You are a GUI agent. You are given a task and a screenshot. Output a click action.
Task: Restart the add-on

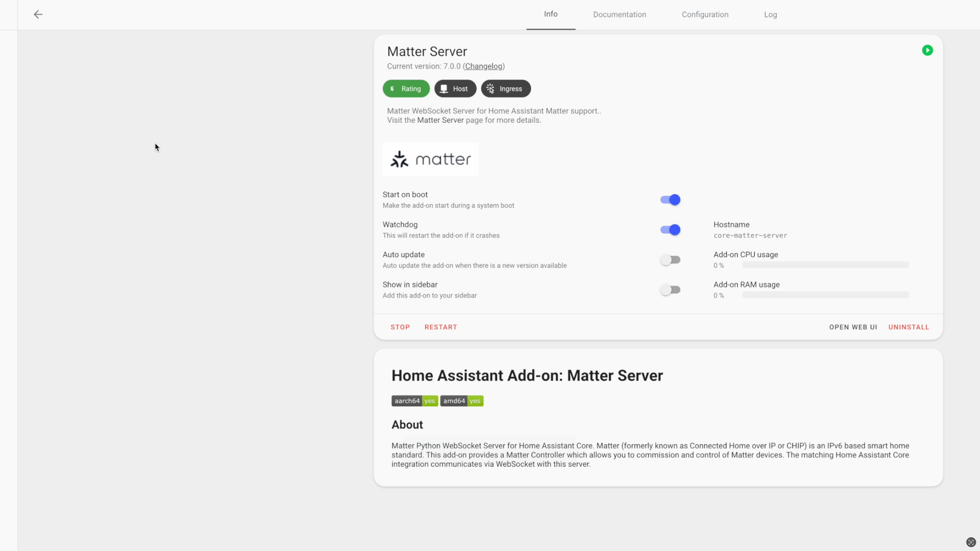pyautogui.click(x=441, y=327)
